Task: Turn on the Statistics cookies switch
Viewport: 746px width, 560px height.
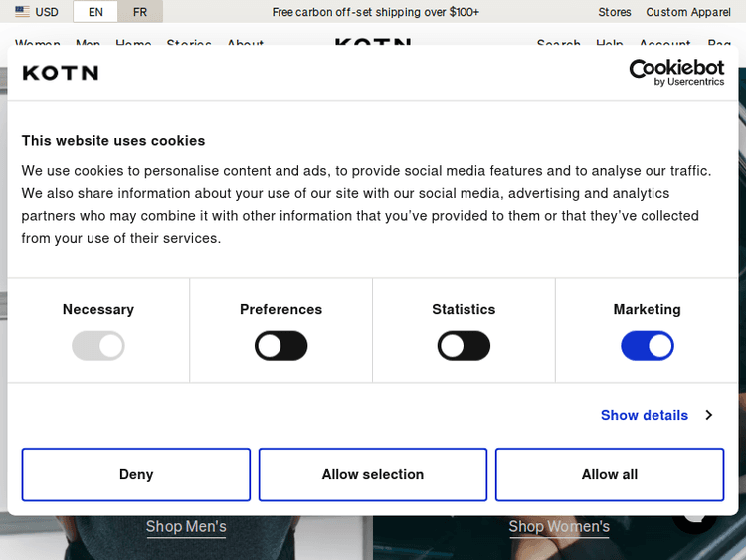Action: [464, 346]
